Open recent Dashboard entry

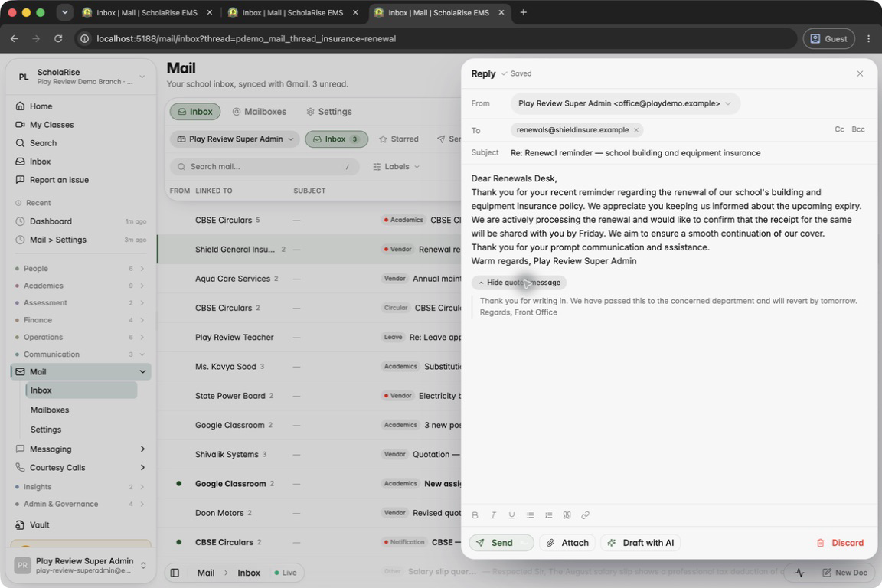pos(80,221)
